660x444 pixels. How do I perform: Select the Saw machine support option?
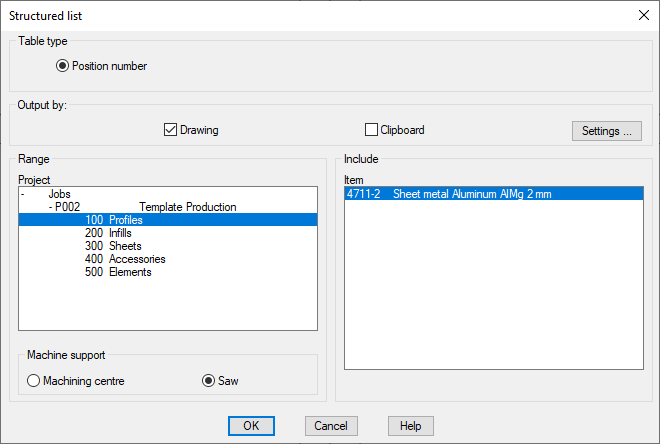point(209,381)
